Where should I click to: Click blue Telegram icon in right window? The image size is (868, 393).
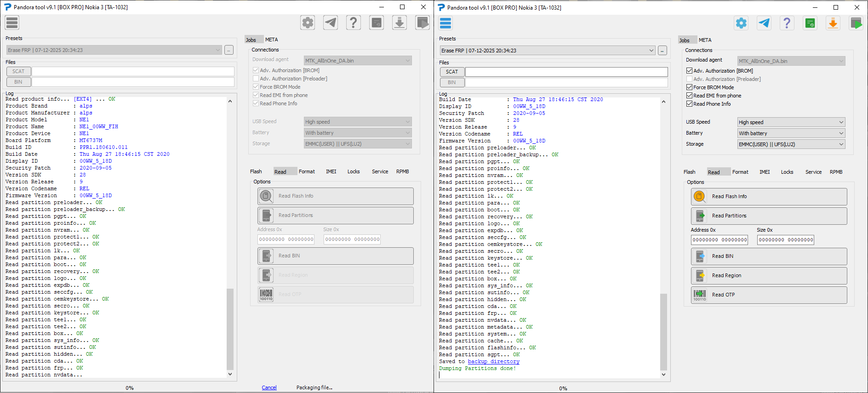tap(764, 23)
